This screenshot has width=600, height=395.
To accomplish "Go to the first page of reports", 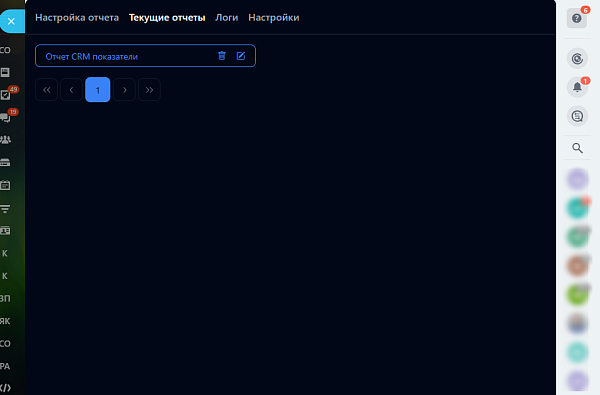I will (x=46, y=90).
